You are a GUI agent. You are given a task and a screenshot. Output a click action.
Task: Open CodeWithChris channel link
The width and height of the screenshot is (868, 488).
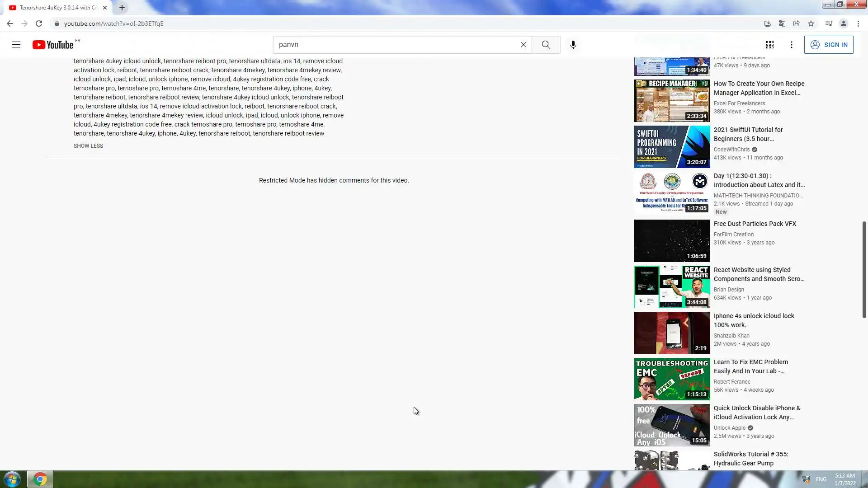pos(731,150)
